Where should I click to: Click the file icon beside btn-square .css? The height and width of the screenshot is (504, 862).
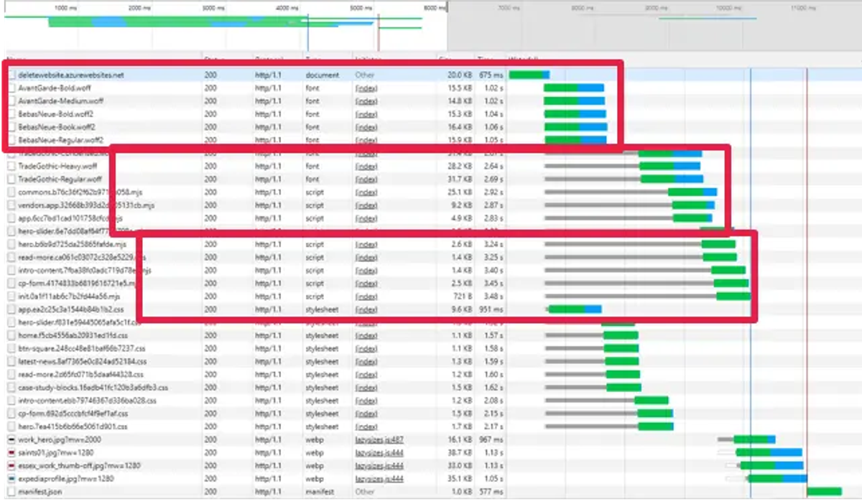coord(11,348)
